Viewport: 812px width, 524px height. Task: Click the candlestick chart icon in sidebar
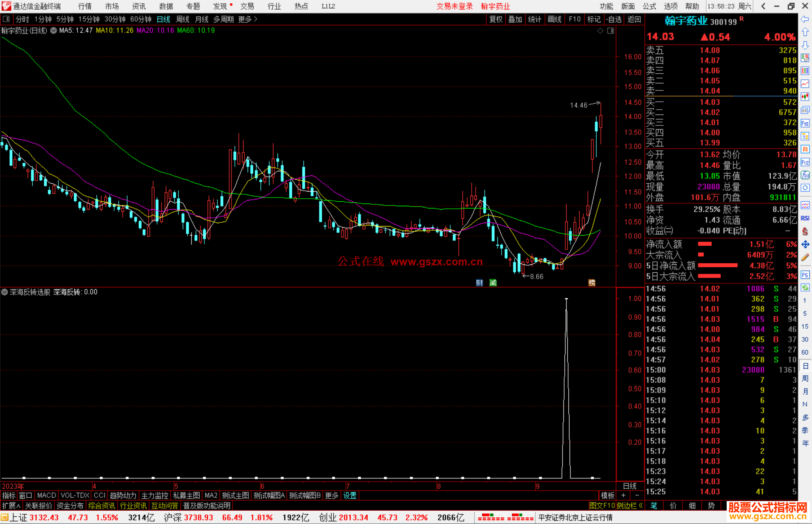805,97
